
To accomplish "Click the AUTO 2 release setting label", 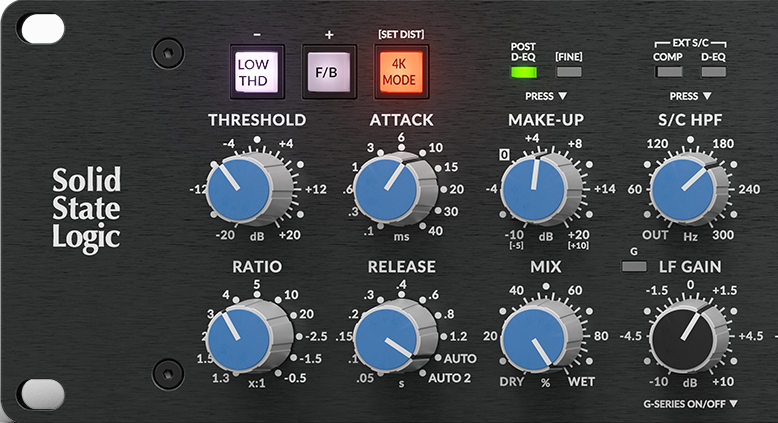I will (450, 378).
